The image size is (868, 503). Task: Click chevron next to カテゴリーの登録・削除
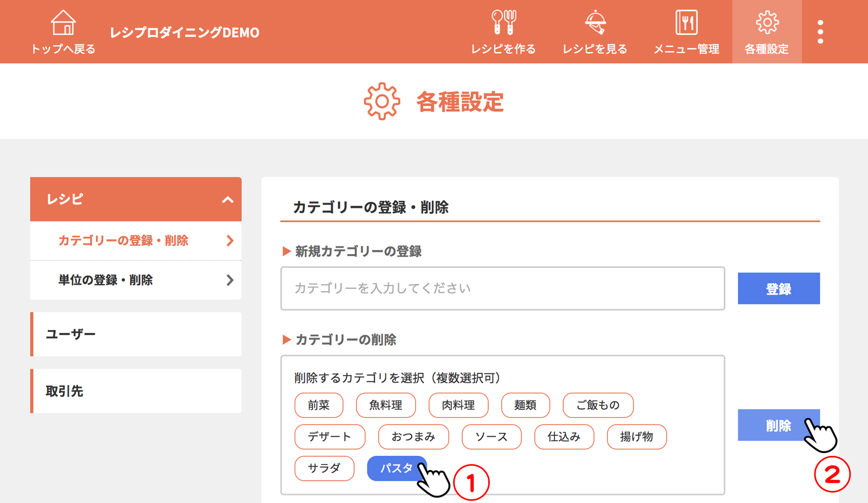click(230, 240)
